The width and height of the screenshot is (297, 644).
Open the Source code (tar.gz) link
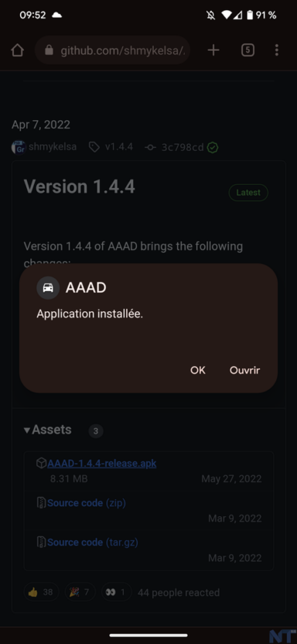(x=93, y=542)
